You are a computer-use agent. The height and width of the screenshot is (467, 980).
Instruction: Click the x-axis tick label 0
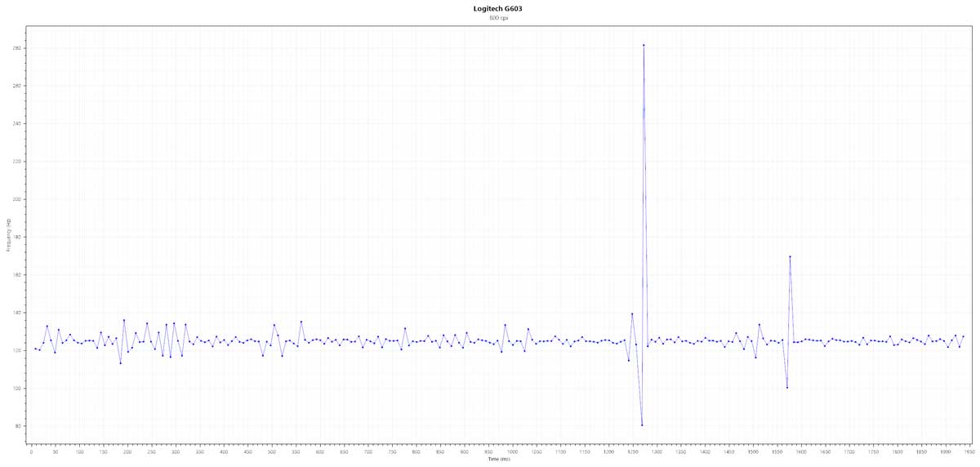point(31,451)
